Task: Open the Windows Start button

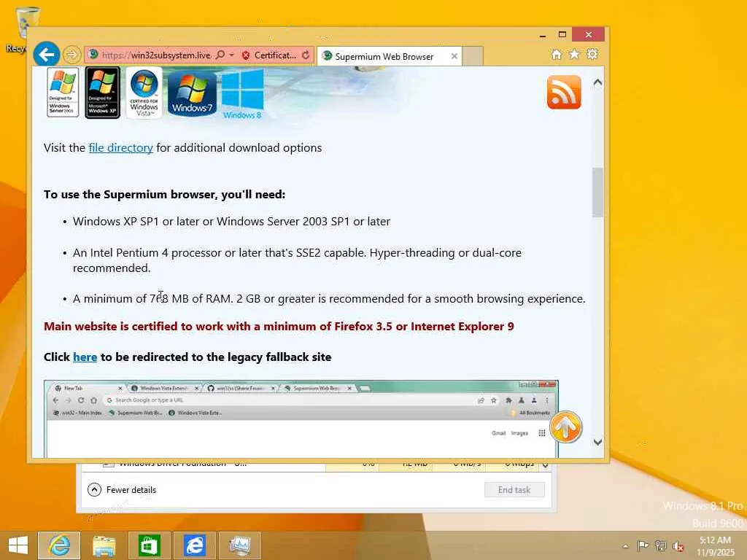Action: click(x=18, y=545)
